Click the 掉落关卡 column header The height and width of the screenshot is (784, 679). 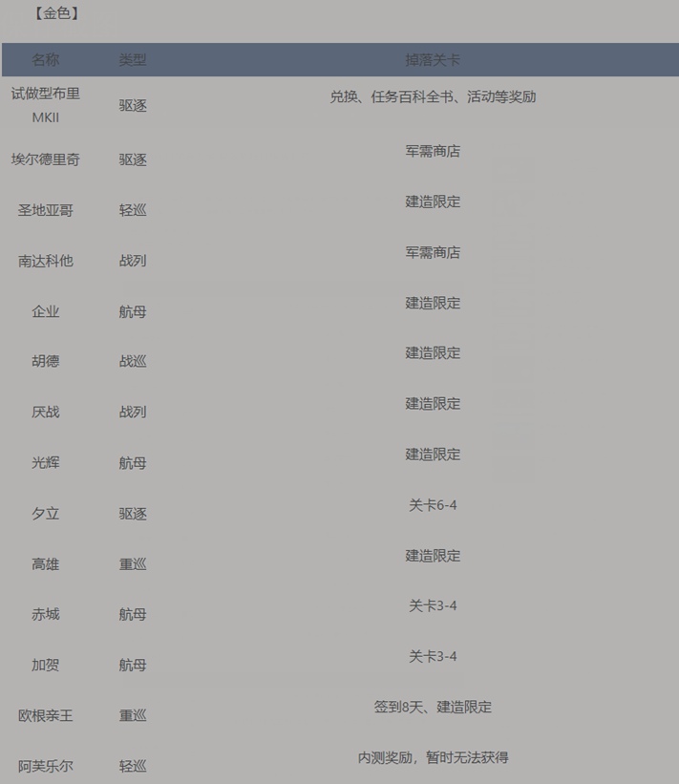pos(433,60)
